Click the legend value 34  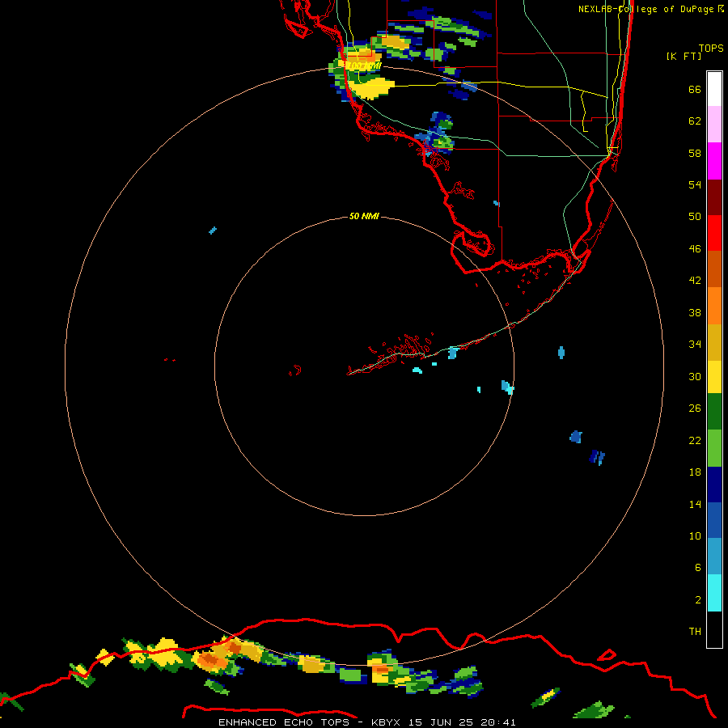(695, 345)
